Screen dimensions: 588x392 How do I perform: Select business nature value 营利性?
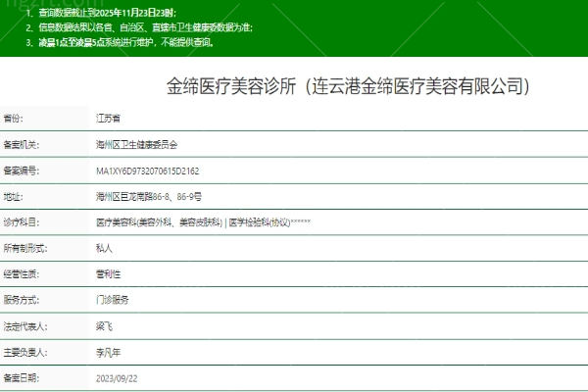click(x=108, y=274)
